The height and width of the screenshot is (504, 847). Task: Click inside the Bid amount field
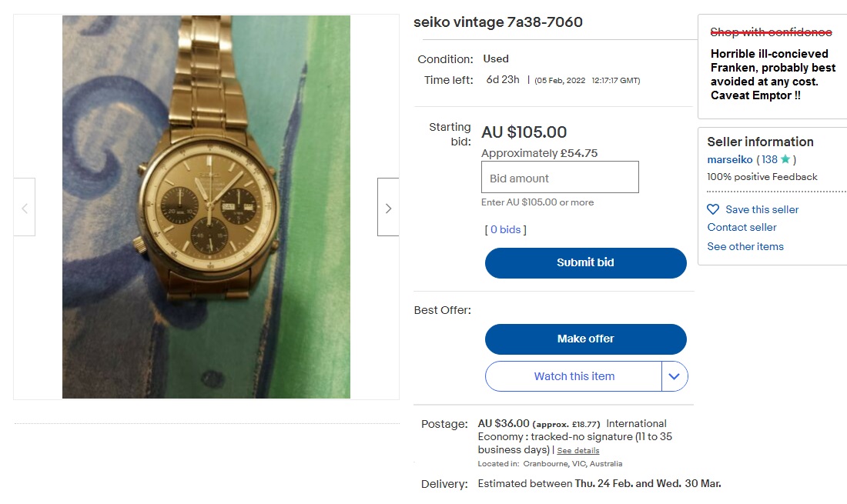560,177
